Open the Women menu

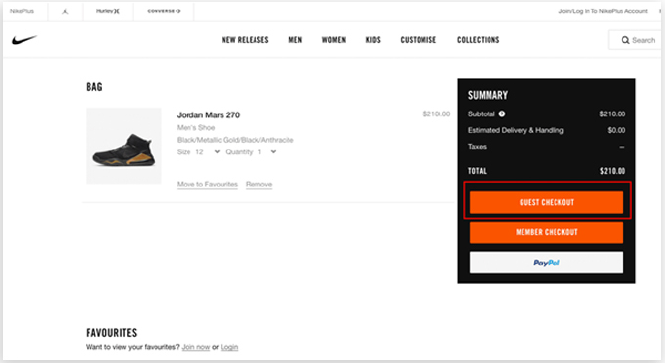[x=334, y=40]
